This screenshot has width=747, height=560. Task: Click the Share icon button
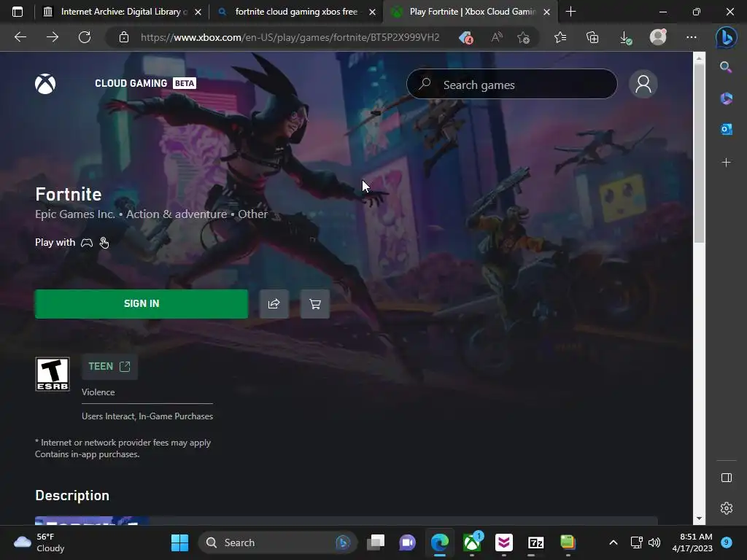pyautogui.click(x=274, y=304)
